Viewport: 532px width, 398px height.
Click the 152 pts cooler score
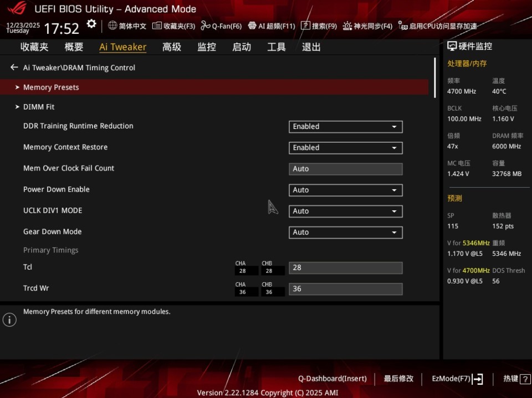(503, 226)
